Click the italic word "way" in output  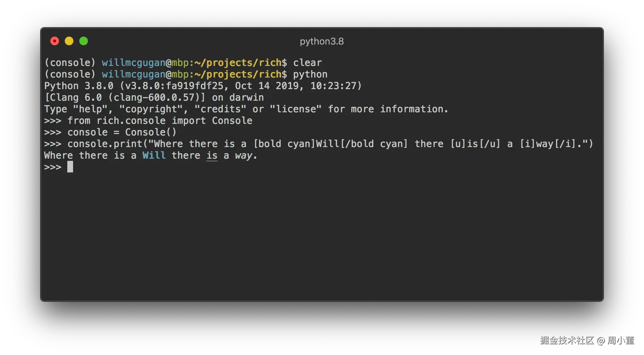(x=243, y=155)
